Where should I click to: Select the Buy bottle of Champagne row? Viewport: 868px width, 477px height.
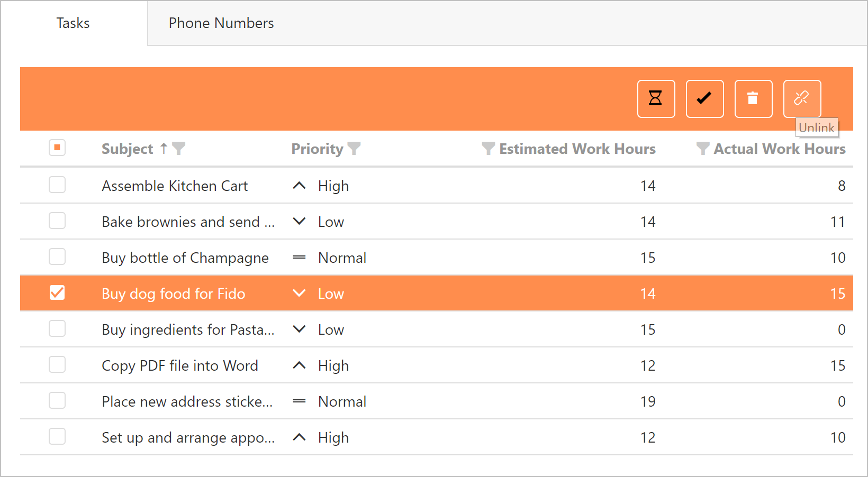point(185,258)
